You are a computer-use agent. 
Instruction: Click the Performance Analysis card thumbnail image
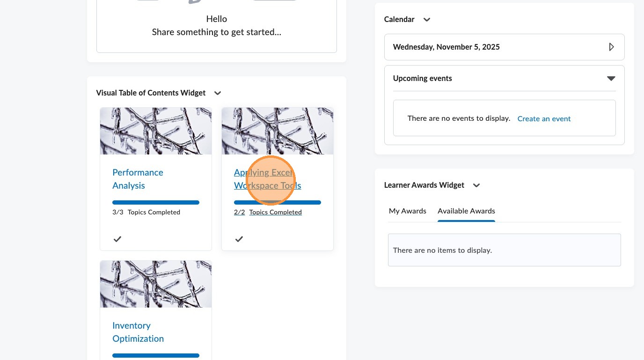(156, 131)
